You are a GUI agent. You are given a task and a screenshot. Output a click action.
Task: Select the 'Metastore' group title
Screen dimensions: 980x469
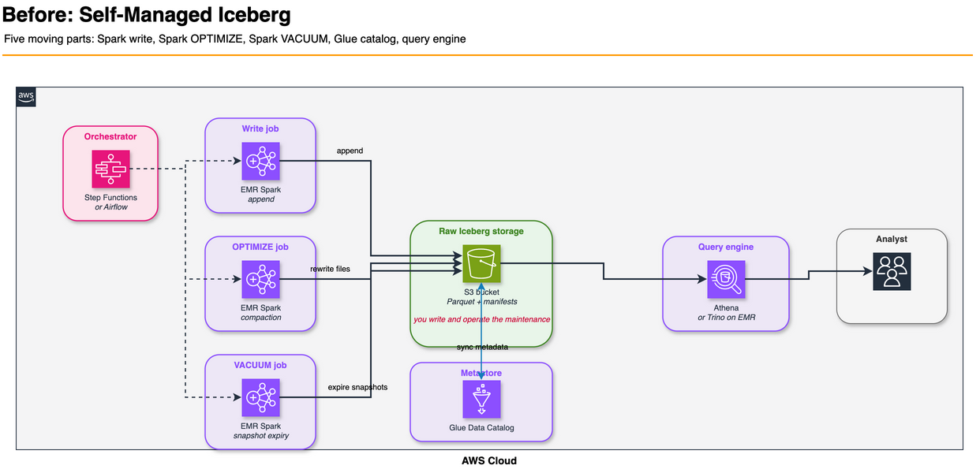481,373
